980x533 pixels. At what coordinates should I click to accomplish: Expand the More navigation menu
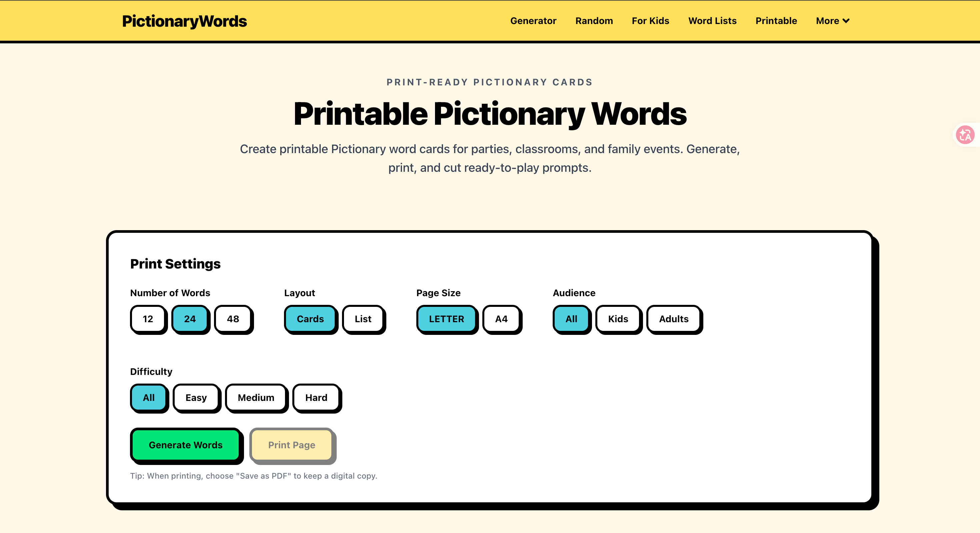pos(832,21)
